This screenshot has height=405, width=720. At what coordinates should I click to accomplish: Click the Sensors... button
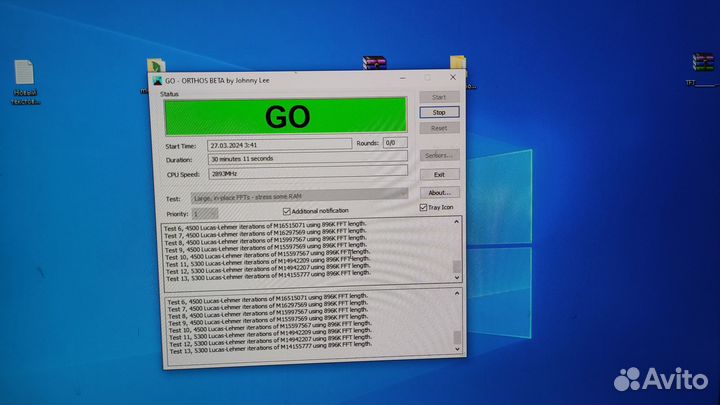point(439,155)
